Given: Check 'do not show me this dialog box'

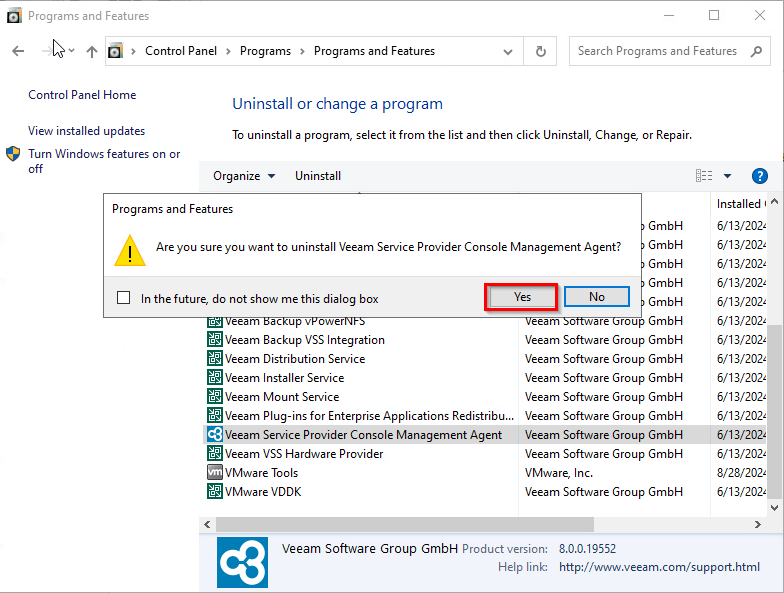Looking at the screenshot, I should (124, 298).
